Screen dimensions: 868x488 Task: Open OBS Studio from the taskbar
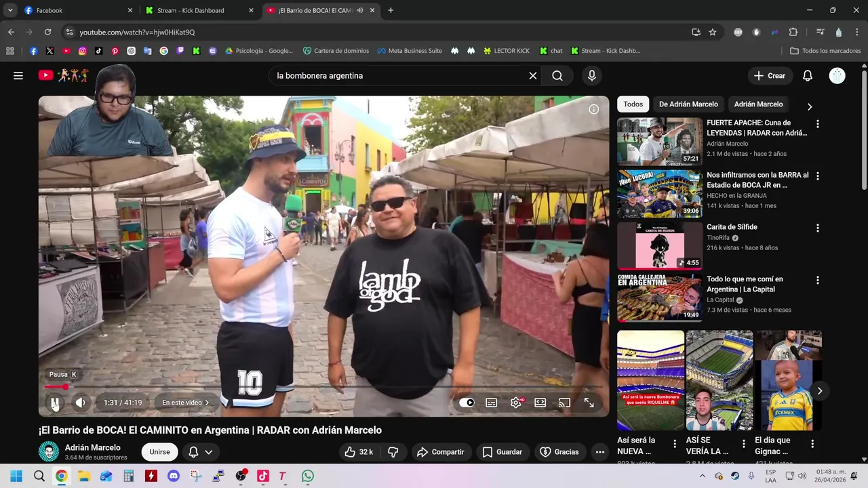[241, 476]
